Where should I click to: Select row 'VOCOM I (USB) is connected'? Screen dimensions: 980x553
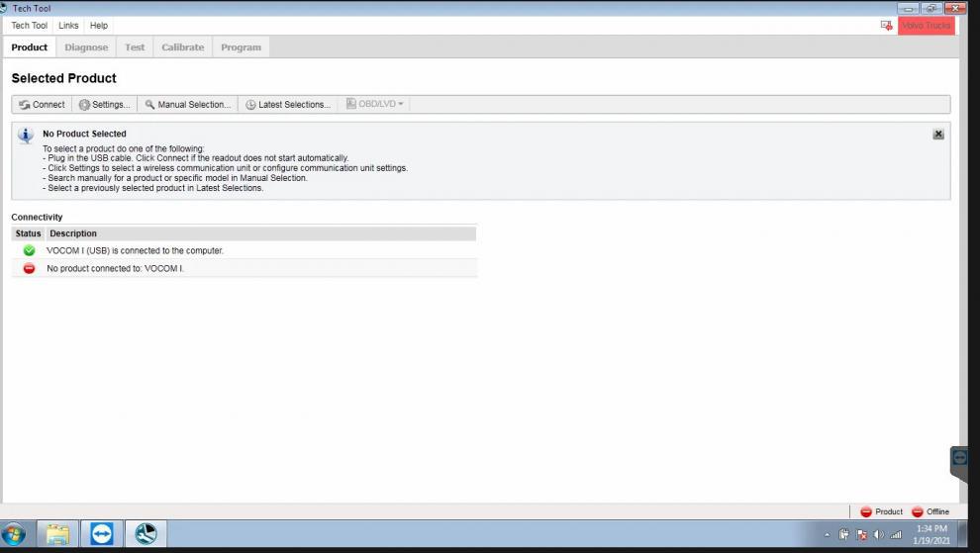[x=244, y=250]
